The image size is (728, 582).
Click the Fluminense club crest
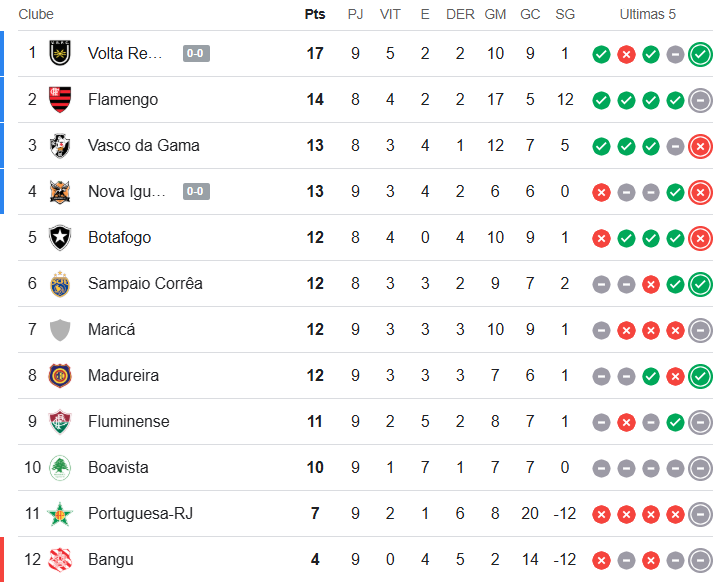61,421
